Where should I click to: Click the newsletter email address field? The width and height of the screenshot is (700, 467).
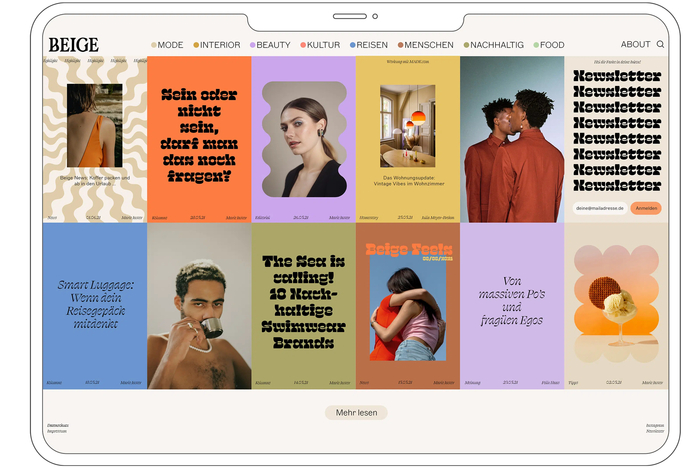click(x=600, y=208)
